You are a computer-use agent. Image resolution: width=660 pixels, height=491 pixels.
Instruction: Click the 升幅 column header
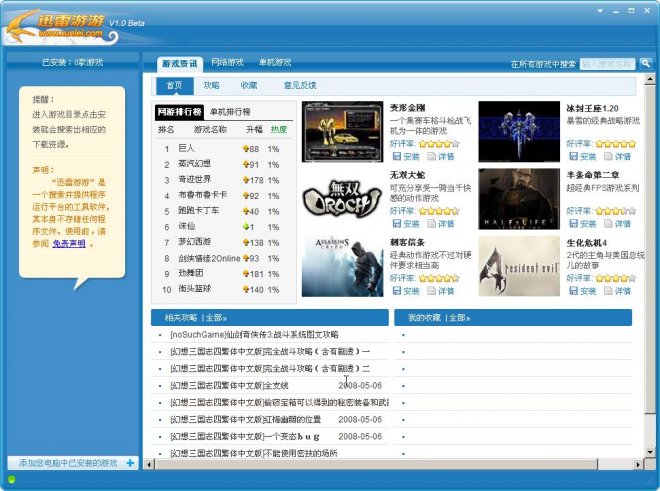[254, 129]
